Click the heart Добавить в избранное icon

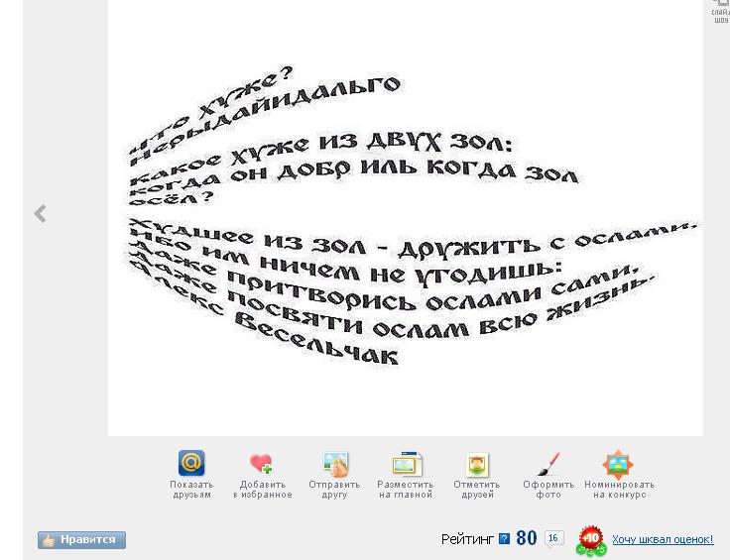[x=262, y=464]
